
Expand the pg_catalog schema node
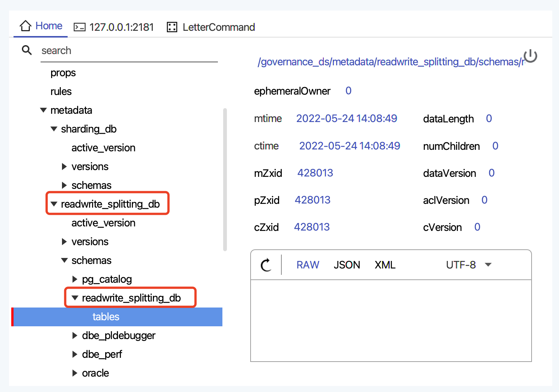(74, 279)
